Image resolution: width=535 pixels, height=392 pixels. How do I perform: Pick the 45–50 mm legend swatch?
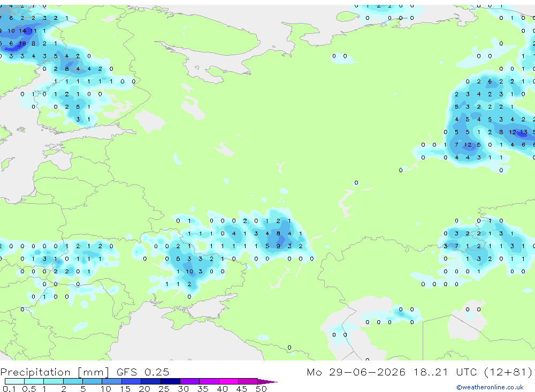click(248, 381)
